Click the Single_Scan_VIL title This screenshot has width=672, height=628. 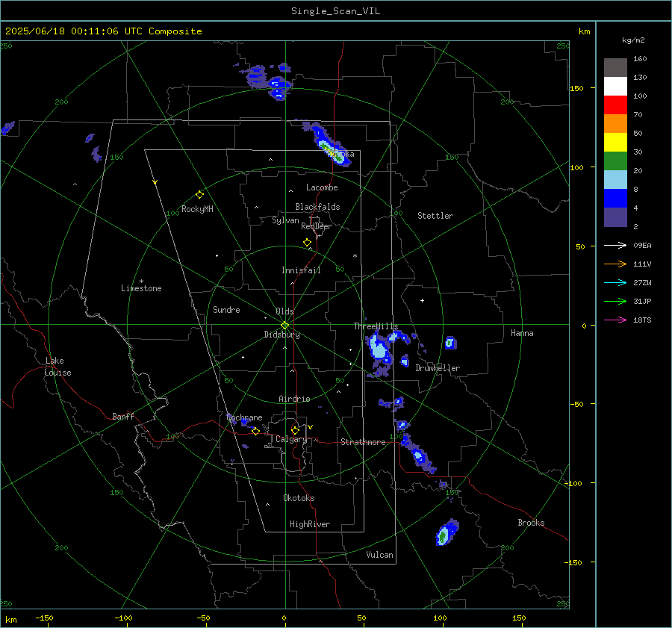(335, 11)
